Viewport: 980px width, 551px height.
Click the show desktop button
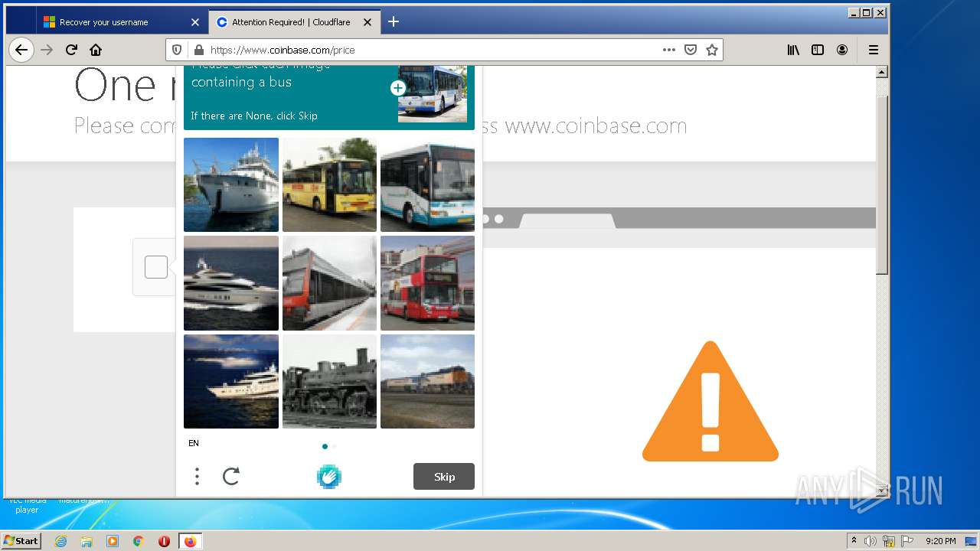coord(972,541)
